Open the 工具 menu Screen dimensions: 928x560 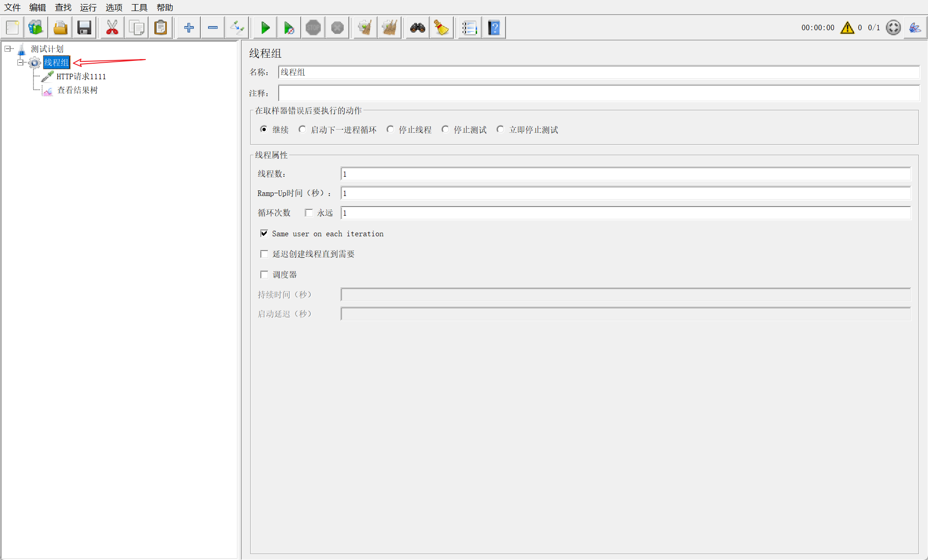tap(139, 7)
